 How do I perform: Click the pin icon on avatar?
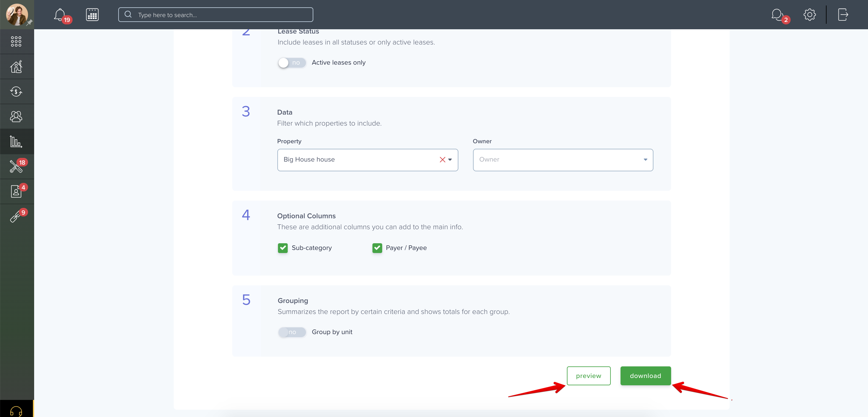[29, 23]
